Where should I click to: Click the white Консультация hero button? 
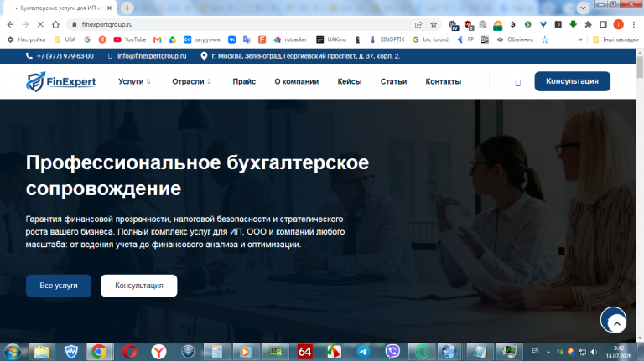click(x=139, y=286)
